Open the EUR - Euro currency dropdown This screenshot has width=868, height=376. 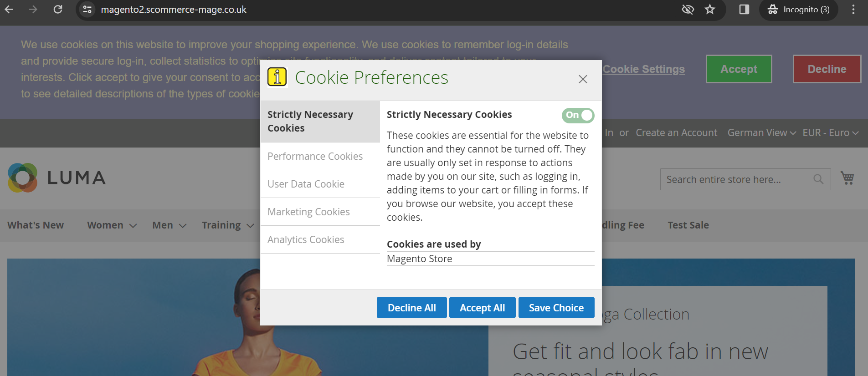(830, 133)
